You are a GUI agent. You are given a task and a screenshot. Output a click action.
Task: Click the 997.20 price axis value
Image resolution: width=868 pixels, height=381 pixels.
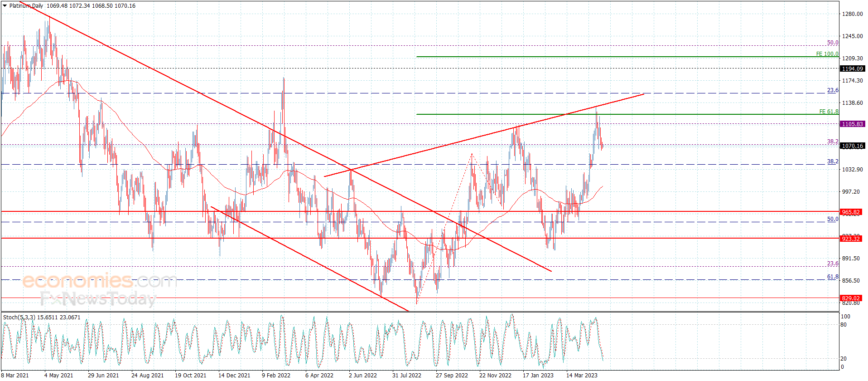(851, 192)
